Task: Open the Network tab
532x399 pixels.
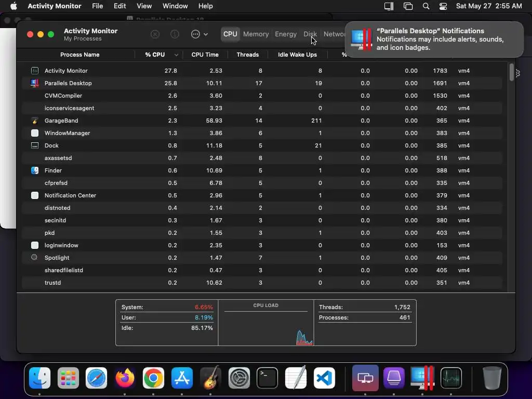Action: pos(334,34)
